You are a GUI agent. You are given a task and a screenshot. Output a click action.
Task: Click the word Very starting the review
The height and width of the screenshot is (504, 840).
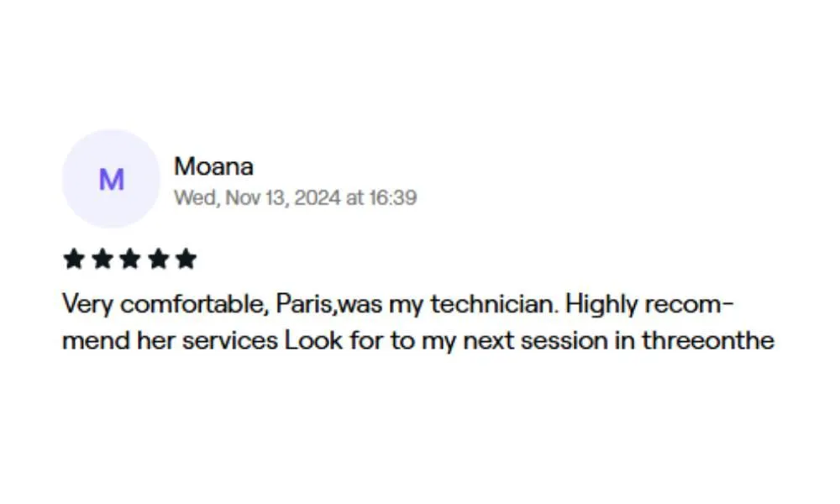(x=88, y=305)
